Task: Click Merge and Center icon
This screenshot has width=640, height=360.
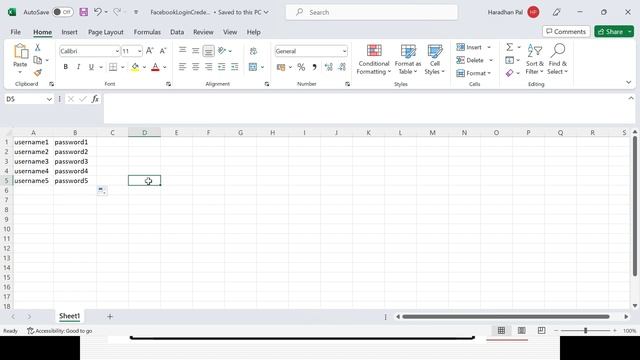Action: [x=253, y=67]
